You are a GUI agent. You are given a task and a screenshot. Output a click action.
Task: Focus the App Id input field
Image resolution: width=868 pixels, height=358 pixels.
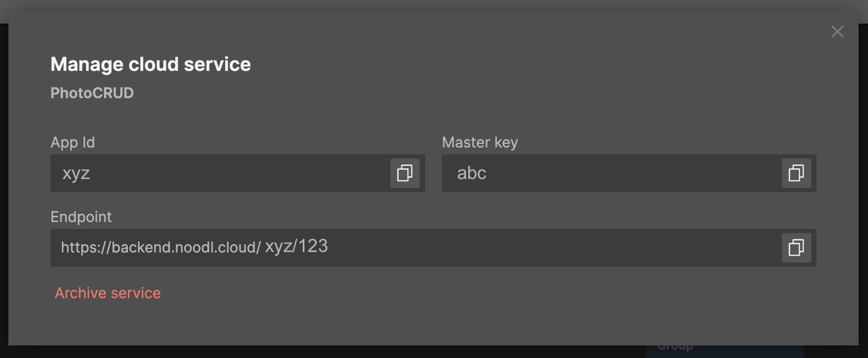point(220,173)
